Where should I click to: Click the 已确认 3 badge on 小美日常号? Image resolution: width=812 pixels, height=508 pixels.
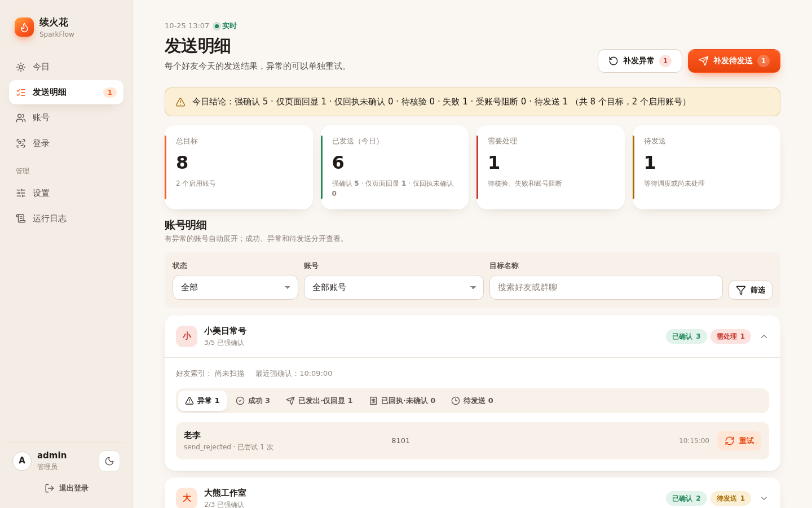[x=686, y=336]
